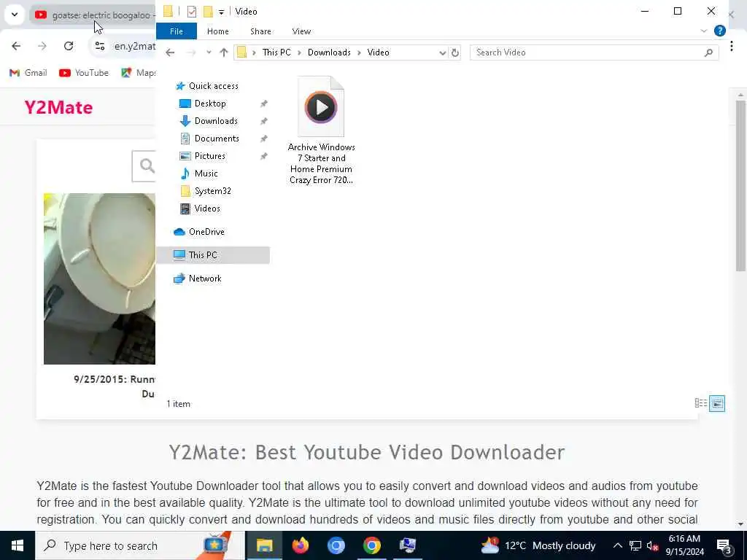This screenshot has height=560, width=747.
Task: Click the muted volume tray icon
Action: coord(653,545)
